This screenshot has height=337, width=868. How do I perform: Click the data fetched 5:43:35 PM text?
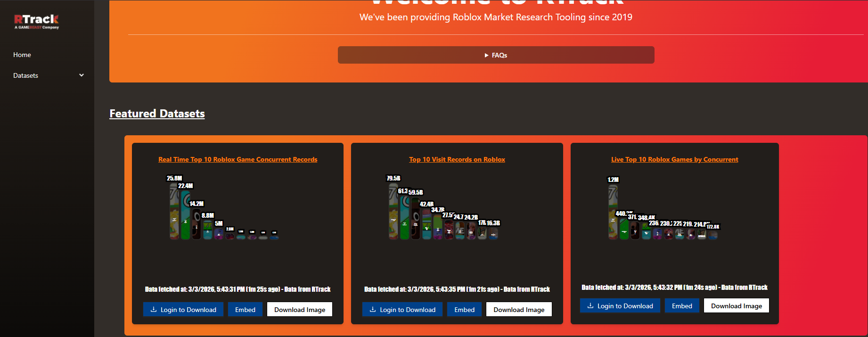[457, 289]
